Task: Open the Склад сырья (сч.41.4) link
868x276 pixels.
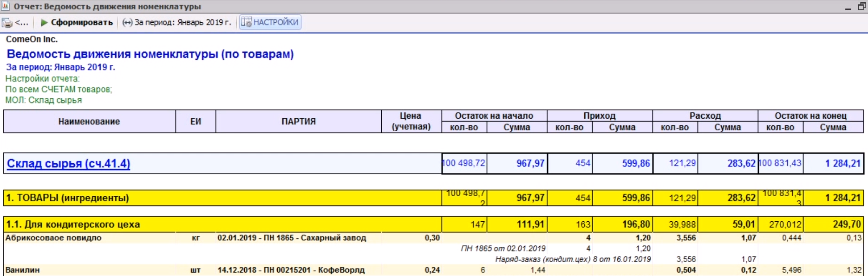Action: tap(68, 163)
